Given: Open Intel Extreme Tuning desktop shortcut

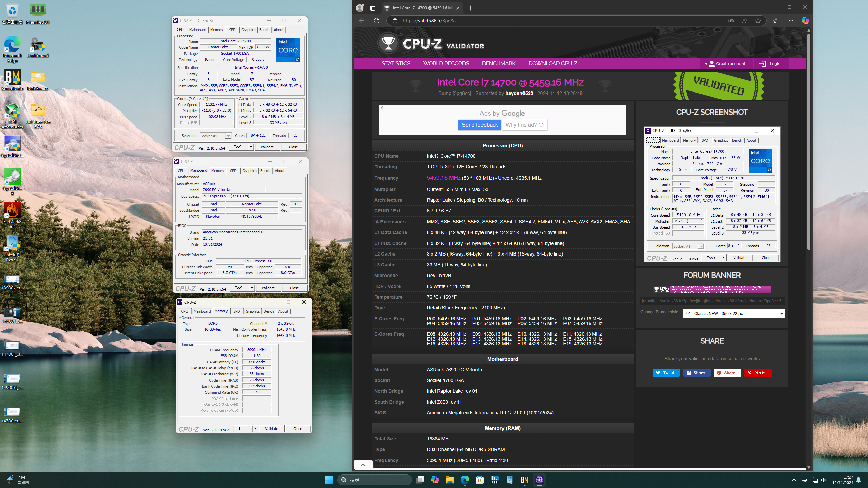Looking at the screenshot, I should click(13, 248).
